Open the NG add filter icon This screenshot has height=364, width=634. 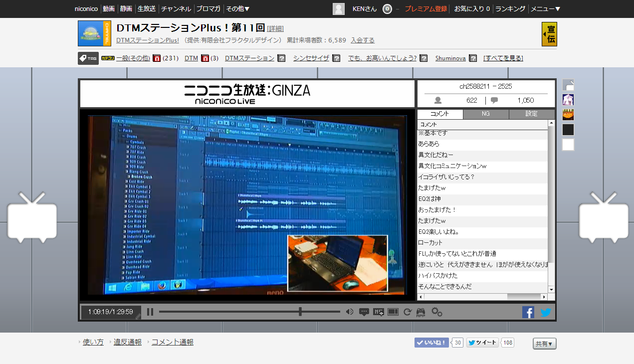click(379, 312)
